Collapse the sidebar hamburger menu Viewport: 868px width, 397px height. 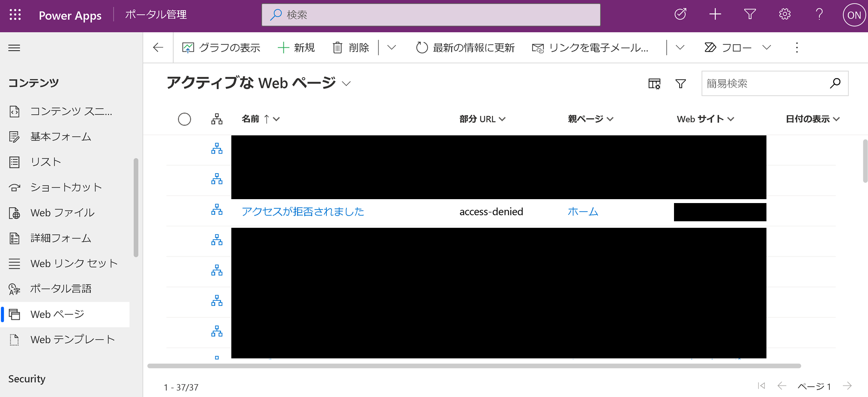tap(14, 48)
